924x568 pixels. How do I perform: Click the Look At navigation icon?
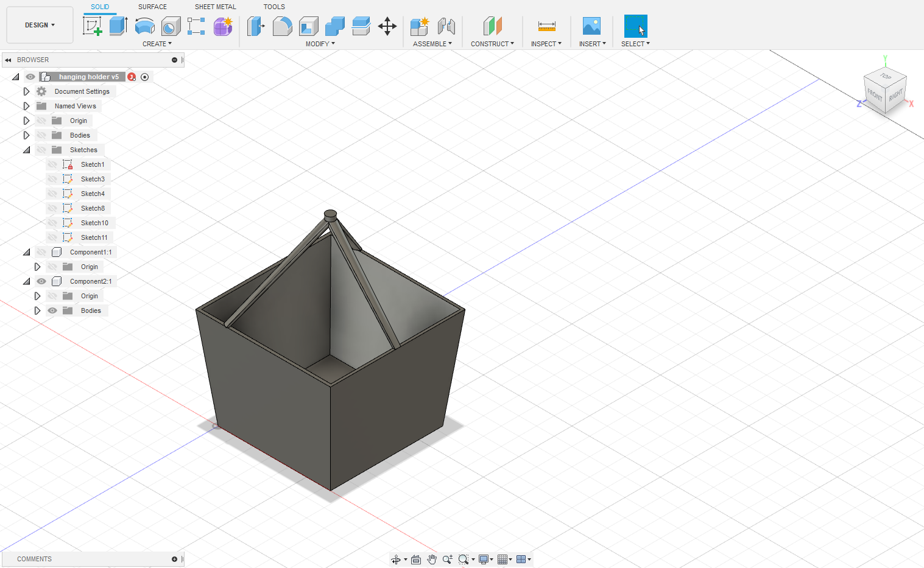pyautogui.click(x=416, y=559)
